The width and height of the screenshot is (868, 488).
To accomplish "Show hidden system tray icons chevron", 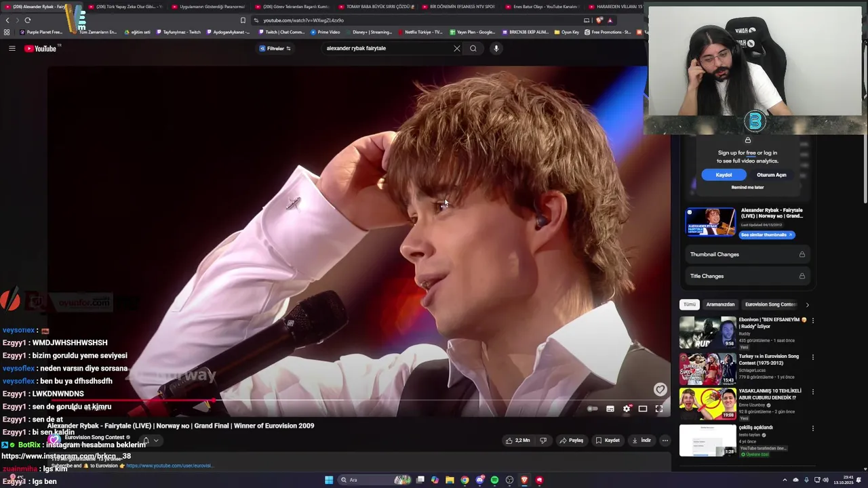I will click(x=785, y=480).
